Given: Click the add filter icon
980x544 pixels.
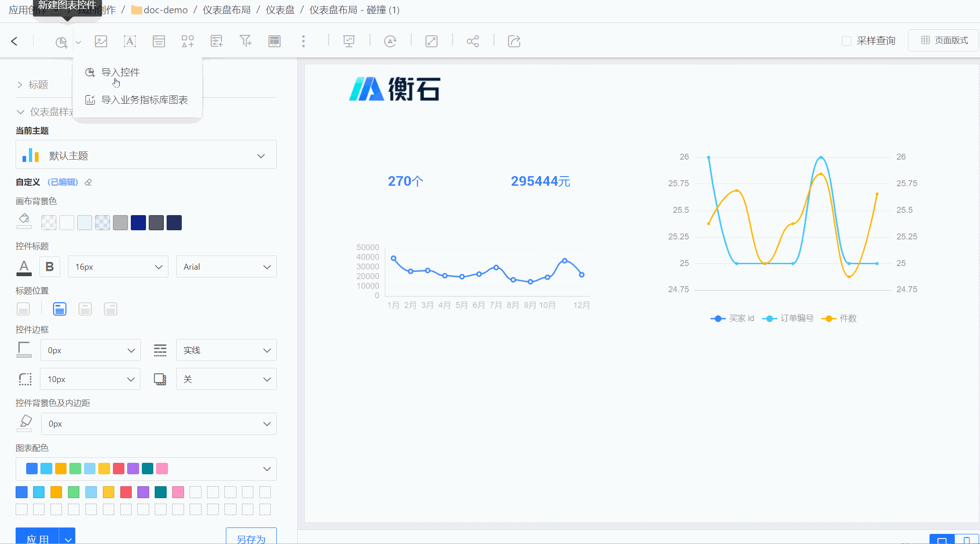Looking at the screenshot, I should pyautogui.click(x=246, y=41).
